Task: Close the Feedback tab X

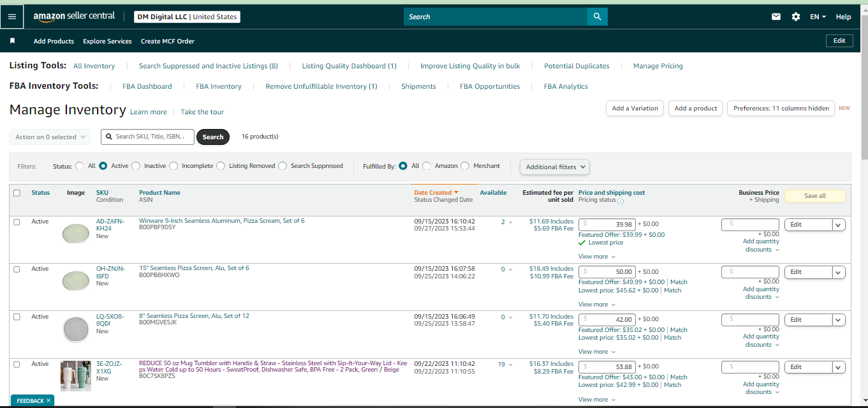Action: [x=48, y=401]
